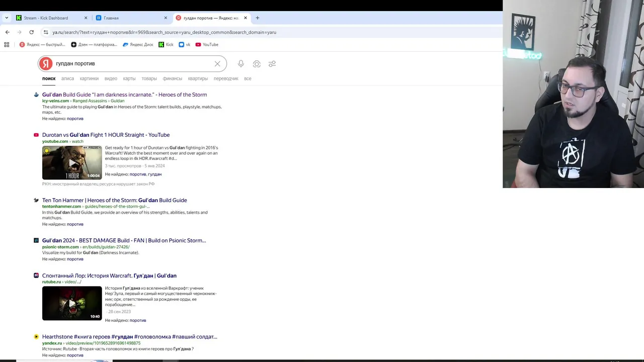Click the search field with гулдан поротив
The width and height of the screenshot is (644, 362).
tap(132, 64)
